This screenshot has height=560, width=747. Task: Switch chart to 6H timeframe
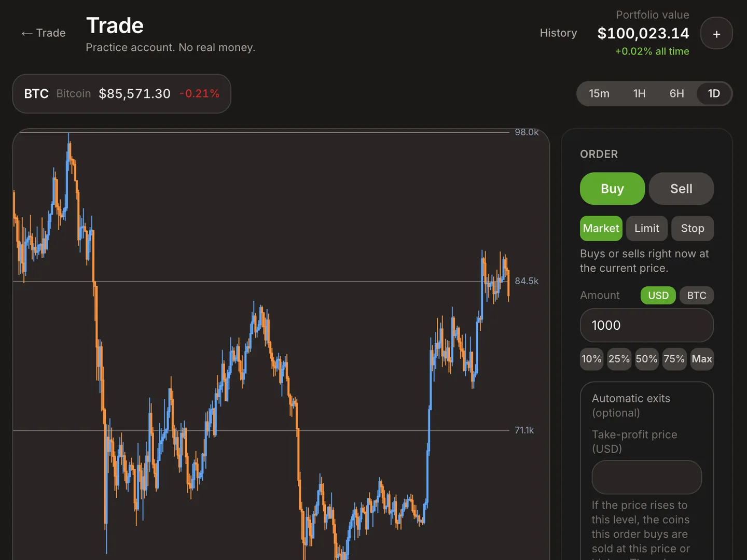(x=677, y=94)
